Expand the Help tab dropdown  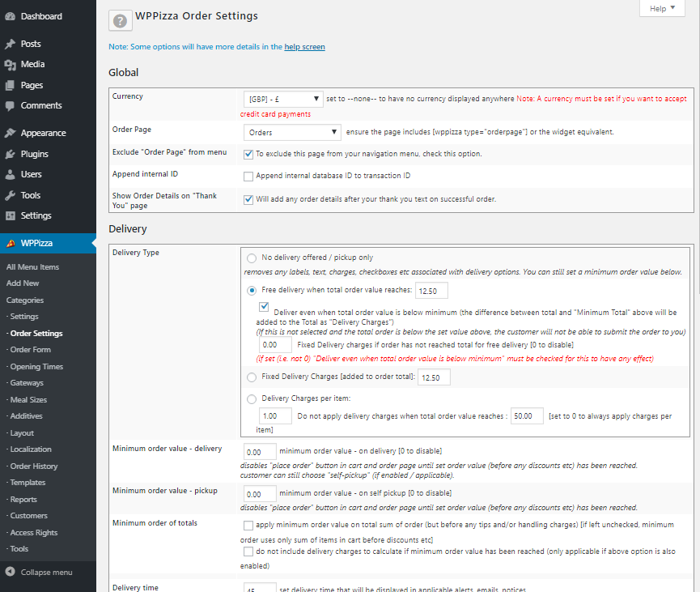pyautogui.click(x=662, y=8)
